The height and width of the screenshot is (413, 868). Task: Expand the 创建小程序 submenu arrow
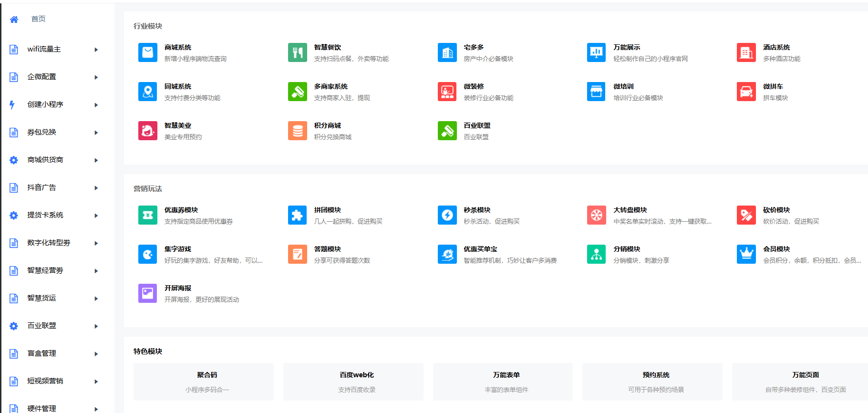[96, 105]
